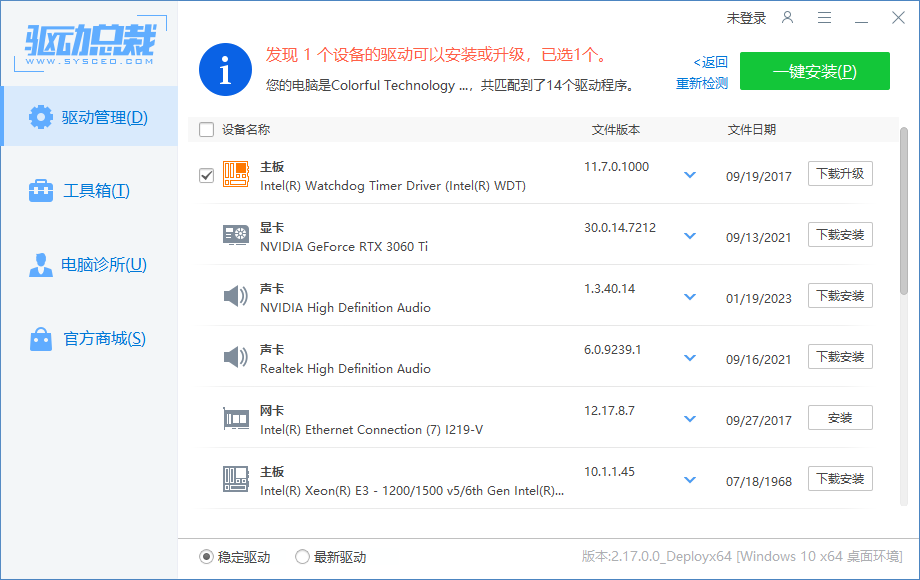The height and width of the screenshot is (580, 920).
Task: Click 下载安装 for GeForce RTX 3060 Ti
Action: [840, 235]
